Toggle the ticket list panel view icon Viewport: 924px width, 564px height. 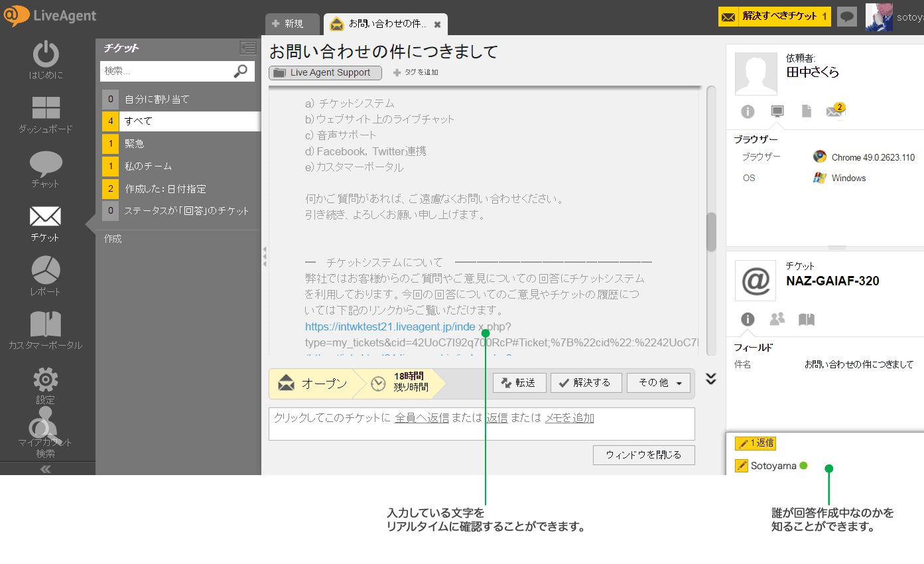click(248, 47)
